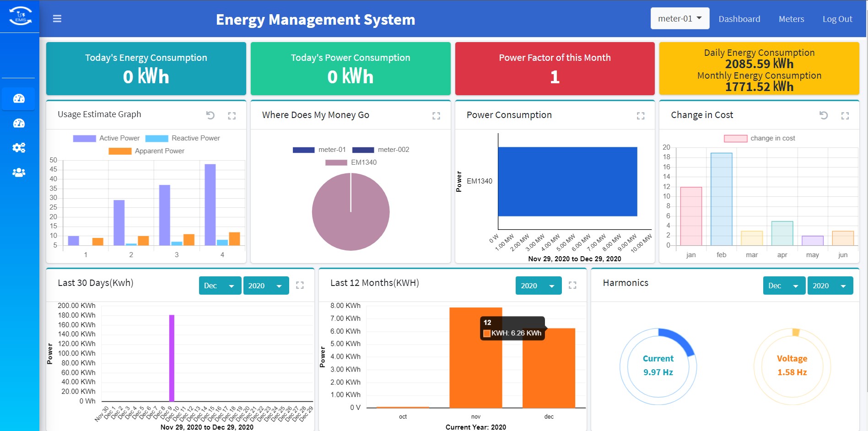Click the feb bar in Change in Cost

pos(721,199)
